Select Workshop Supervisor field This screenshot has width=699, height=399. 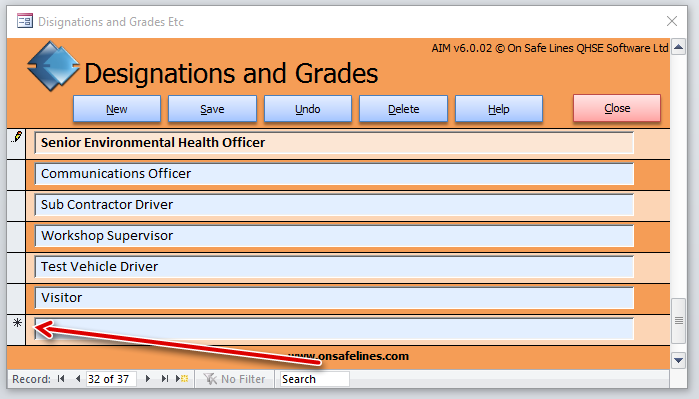pos(334,236)
